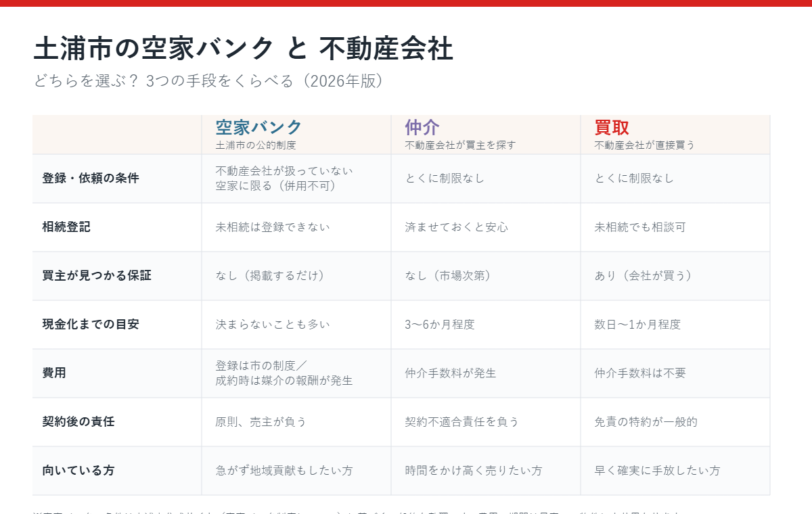Click the cell '原則、売主が負う'
The width and height of the screenshot is (812, 514).
pos(261,422)
